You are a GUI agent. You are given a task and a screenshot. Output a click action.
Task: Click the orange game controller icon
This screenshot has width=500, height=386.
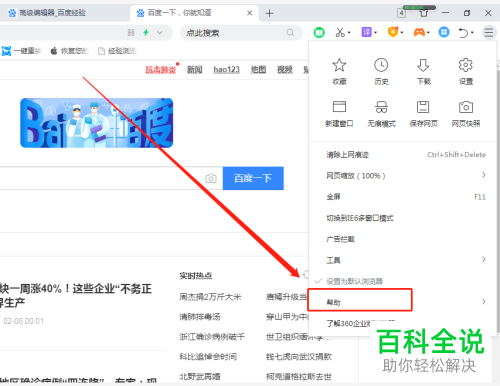419,32
